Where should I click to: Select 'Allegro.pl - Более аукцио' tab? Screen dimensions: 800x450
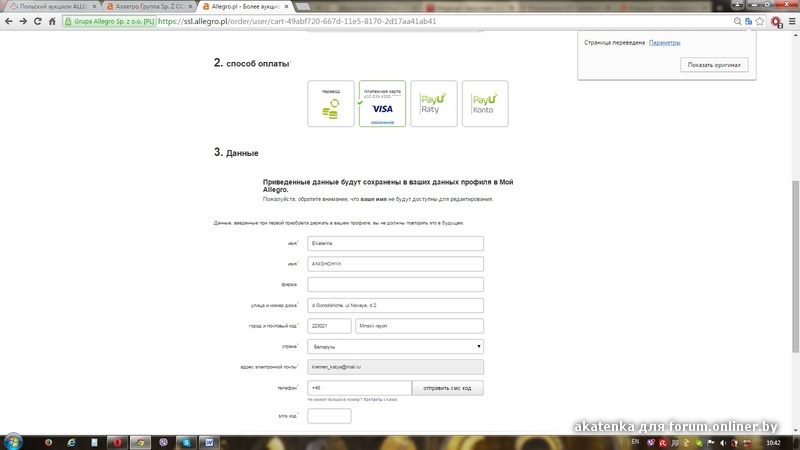tap(245, 7)
